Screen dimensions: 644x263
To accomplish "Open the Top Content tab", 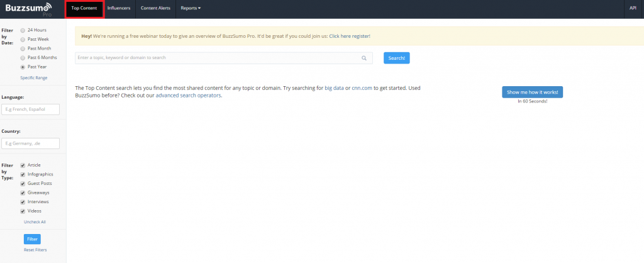I will (x=84, y=8).
